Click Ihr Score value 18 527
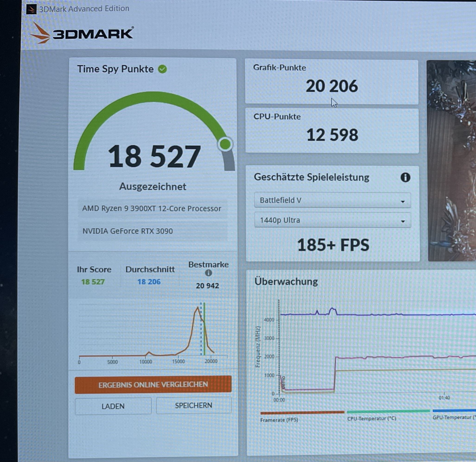Image resolution: width=476 pixels, height=462 pixels. (x=93, y=282)
